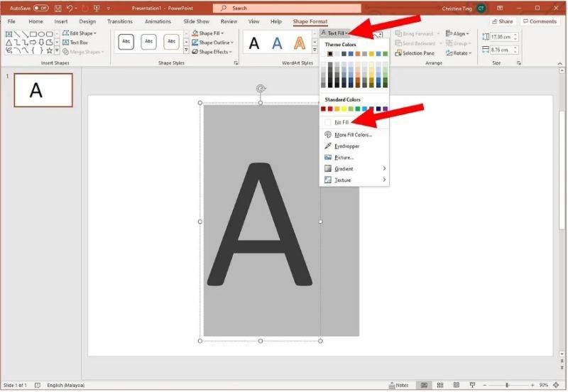This screenshot has height=392, width=568.
Task: Start slideshow from beginning via quick access icon
Action: (97, 8)
